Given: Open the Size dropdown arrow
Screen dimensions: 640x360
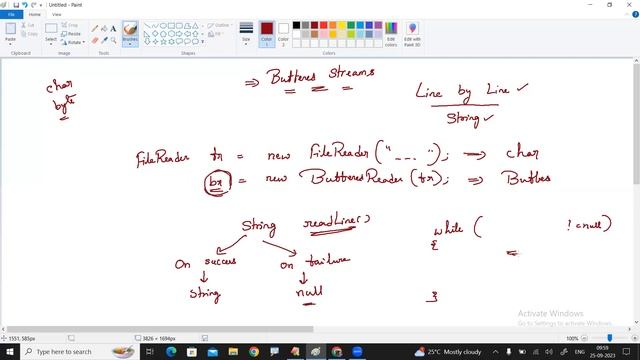Looking at the screenshot, I should 246,44.
